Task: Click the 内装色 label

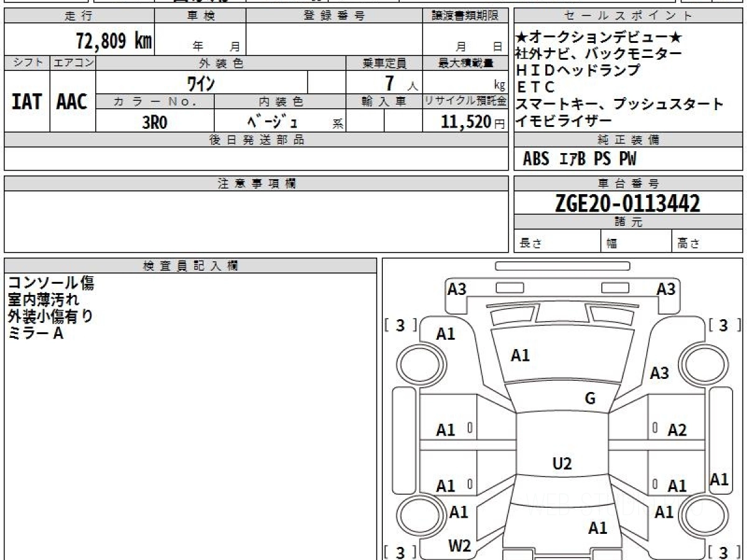Action: coord(280,101)
